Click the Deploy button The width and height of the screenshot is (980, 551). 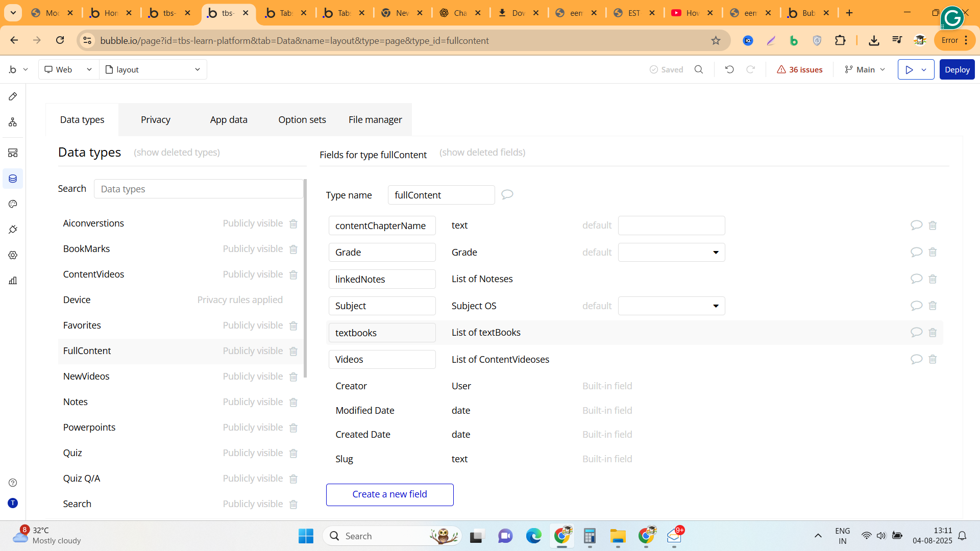957,69
